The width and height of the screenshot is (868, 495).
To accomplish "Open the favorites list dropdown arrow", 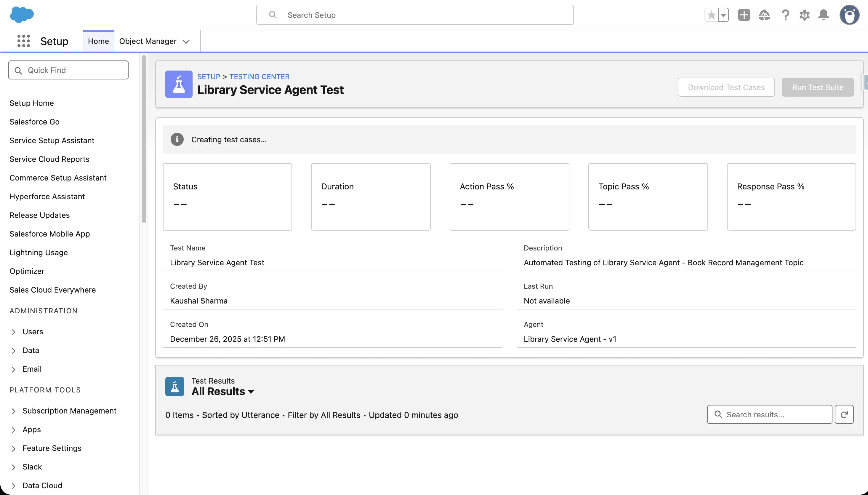I will coord(723,15).
